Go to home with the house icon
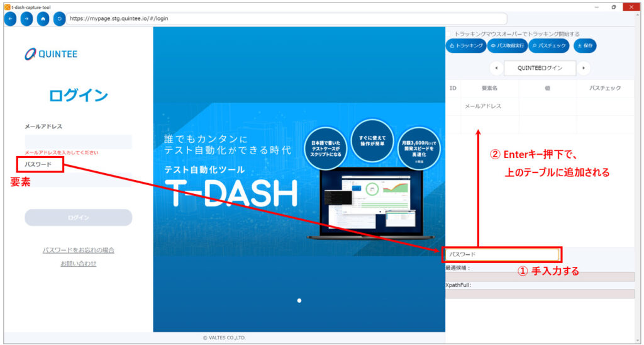The width and height of the screenshot is (644, 345). (x=43, y=19)
